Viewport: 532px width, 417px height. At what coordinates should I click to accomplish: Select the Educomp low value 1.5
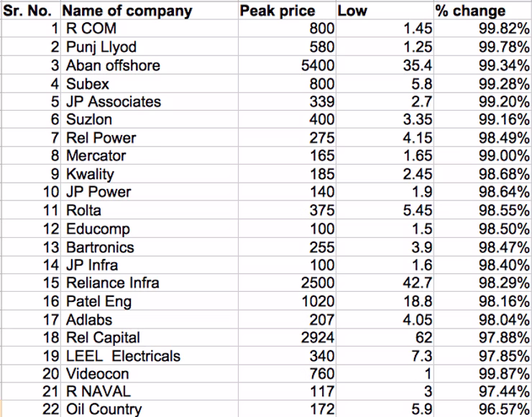point(385,229)
